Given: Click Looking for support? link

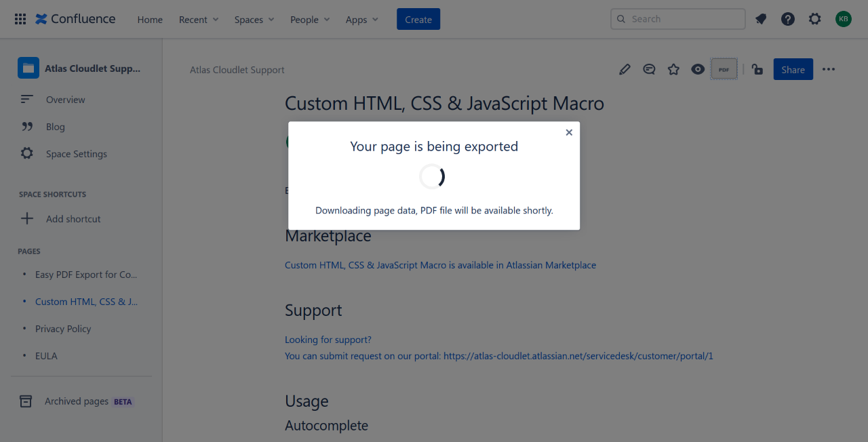Looking at the screenshot, I should (328, 340).
